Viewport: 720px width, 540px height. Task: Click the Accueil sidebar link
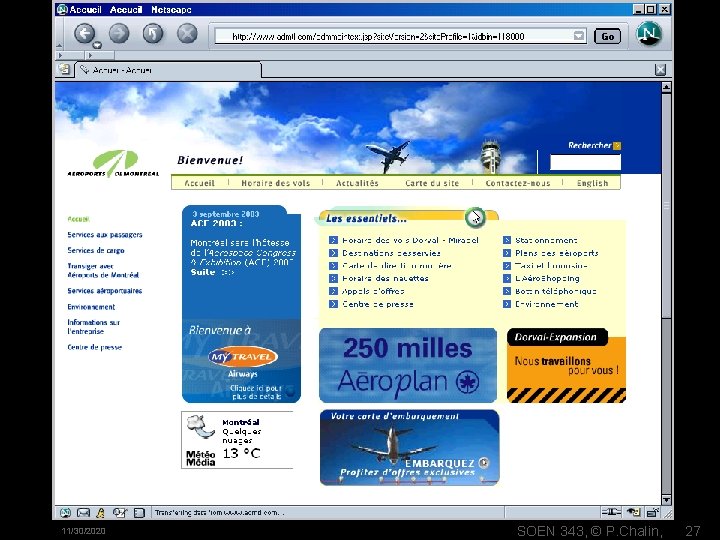point(79,219)
